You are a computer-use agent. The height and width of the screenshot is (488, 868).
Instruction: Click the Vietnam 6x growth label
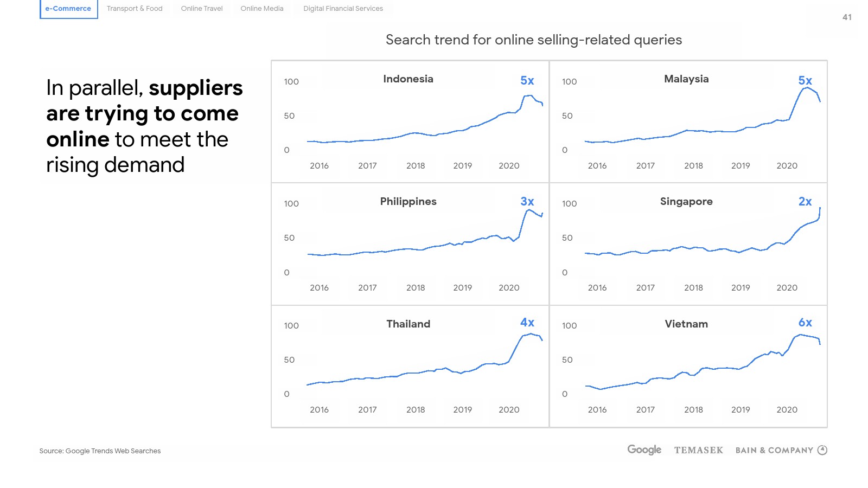click(x=805, y=323)
